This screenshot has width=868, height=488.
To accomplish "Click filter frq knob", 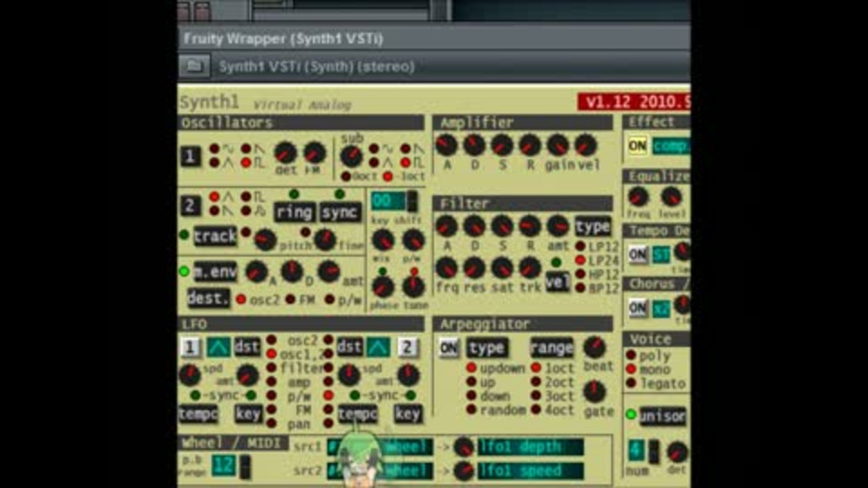I will click(x=446, y=267).
